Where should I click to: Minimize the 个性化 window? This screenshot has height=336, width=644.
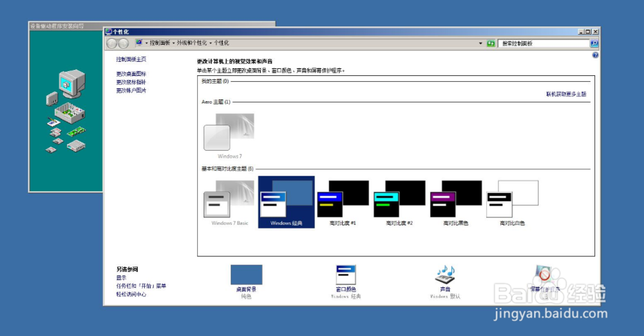[581, 32]
